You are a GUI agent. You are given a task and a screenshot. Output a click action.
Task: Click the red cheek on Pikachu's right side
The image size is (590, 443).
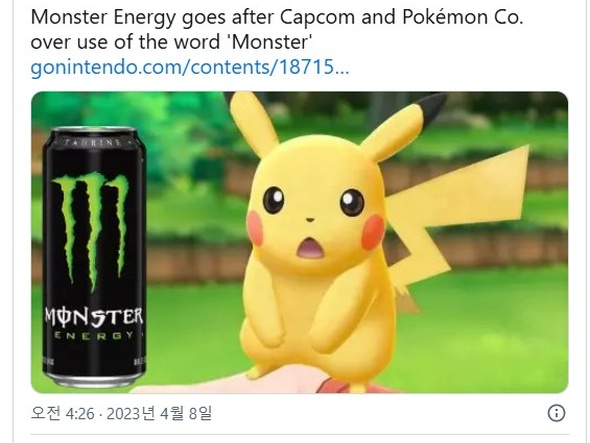coord(373,232)
